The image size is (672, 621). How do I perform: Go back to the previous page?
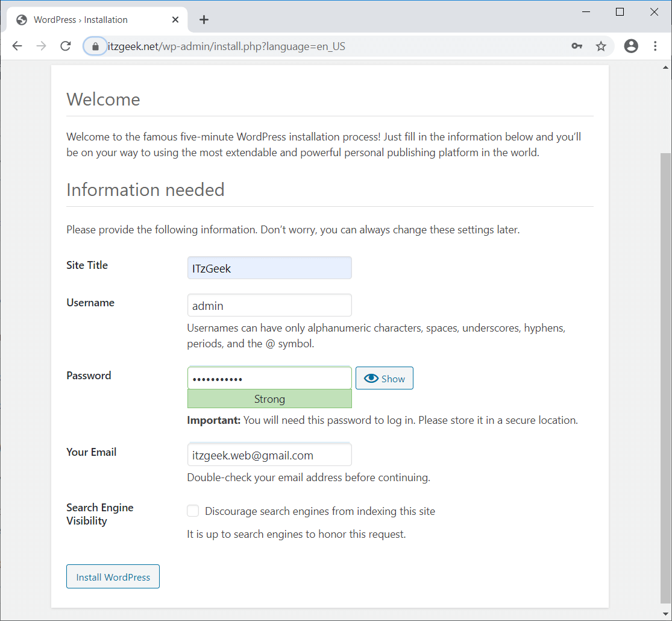(17, 46)
